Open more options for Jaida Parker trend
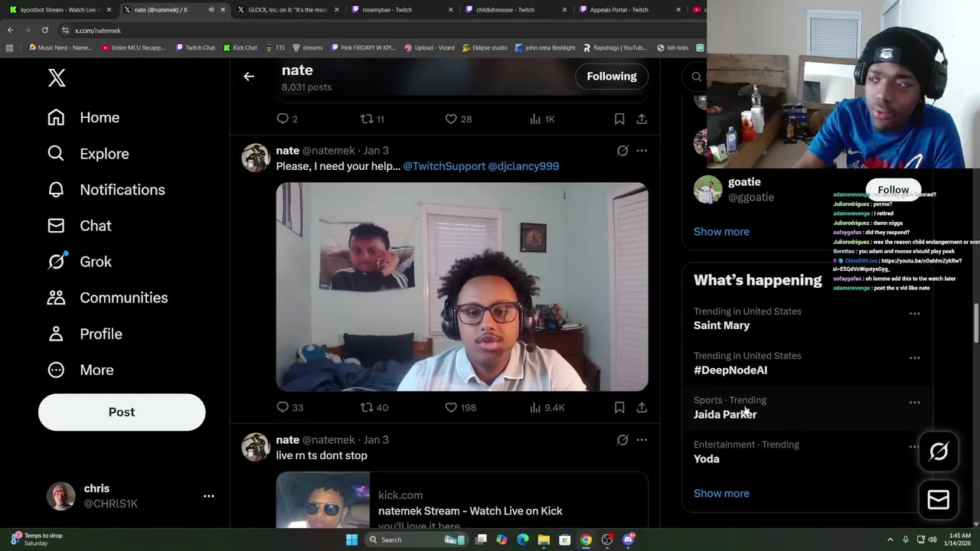This screenshot has height=551, width=980. (914, 403)
